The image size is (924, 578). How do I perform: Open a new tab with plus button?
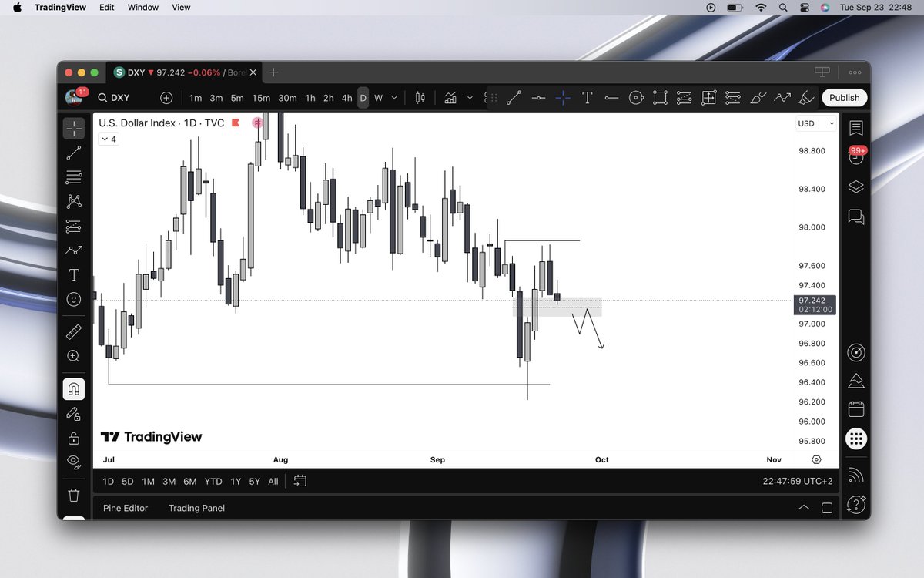pyautogui.click(x=273, y=72)
